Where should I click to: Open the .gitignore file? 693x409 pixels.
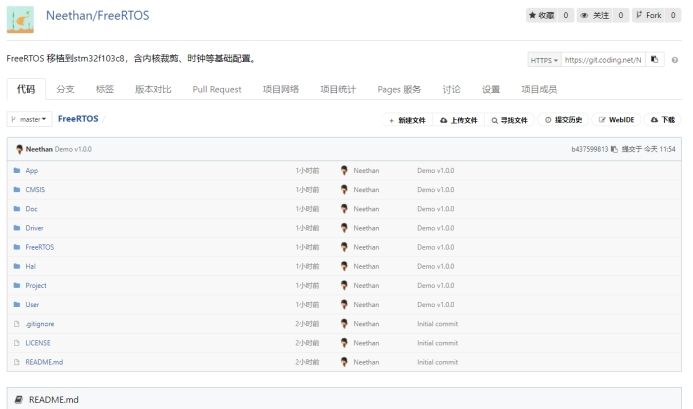[x=40, y=324]
